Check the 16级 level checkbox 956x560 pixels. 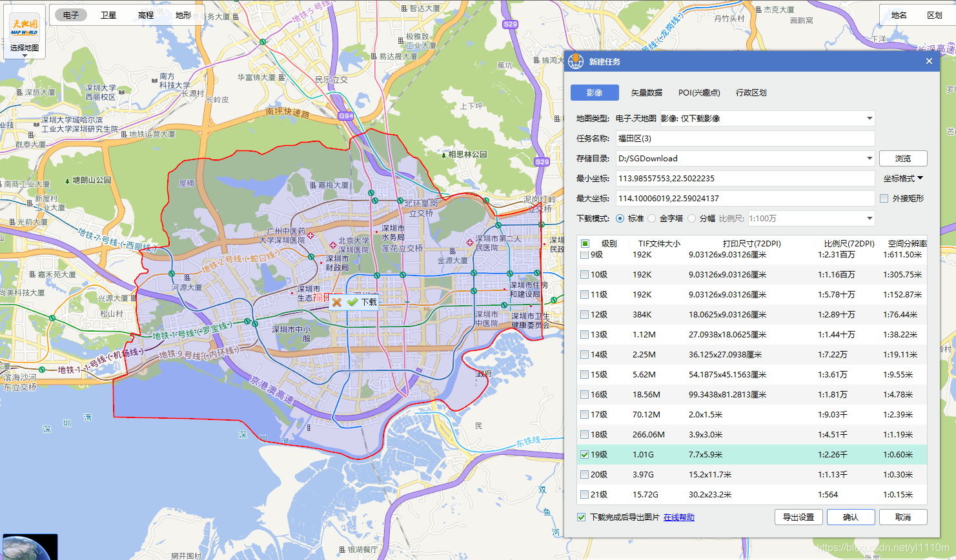click(x=584, y=394)
